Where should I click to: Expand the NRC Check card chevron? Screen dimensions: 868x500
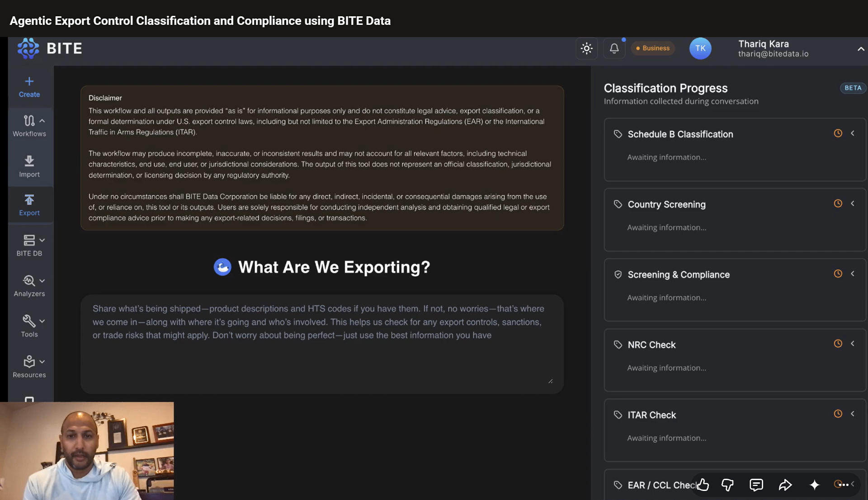click(853, 344)
